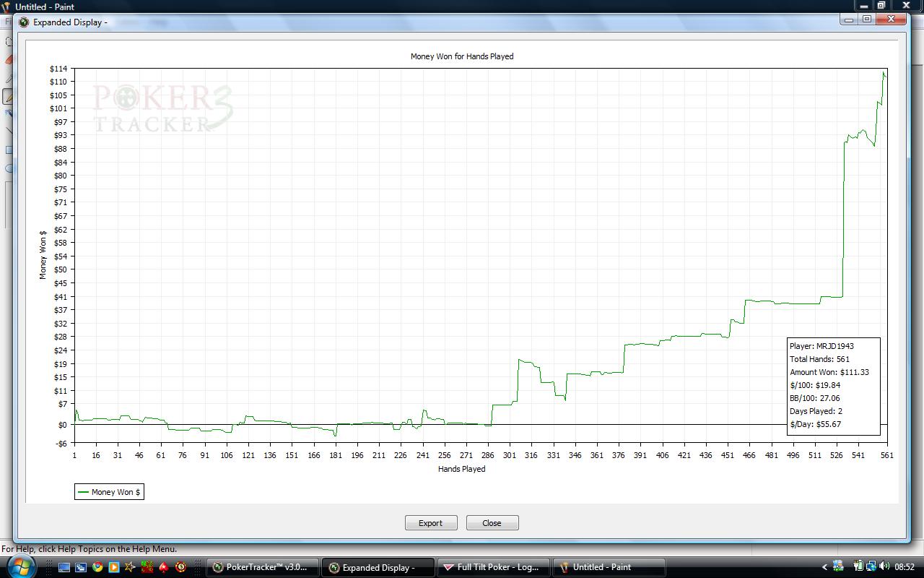This screenshot has width=924, height=578.
Task: Switch to Full Tilt Poker taskbar window
Action: tap(493, 567)
